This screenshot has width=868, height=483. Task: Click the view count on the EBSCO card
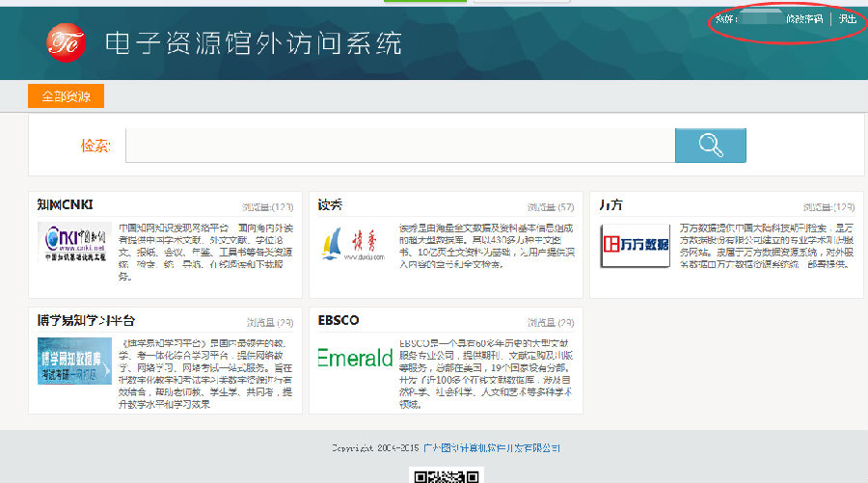click(x=551, y=323)
